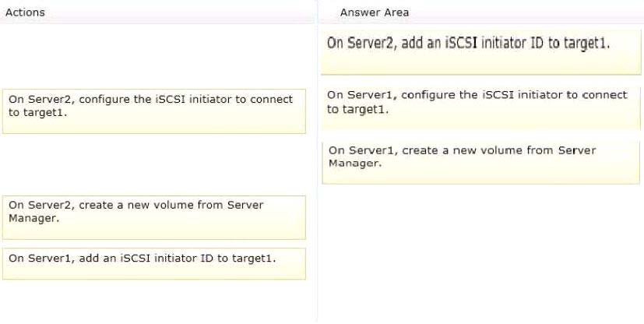This screenshot has width=644, height=324.
Task: Click 'to target1.' line in the Server1 configure answer
Action: pyautogui.click(x=357, y=109)
